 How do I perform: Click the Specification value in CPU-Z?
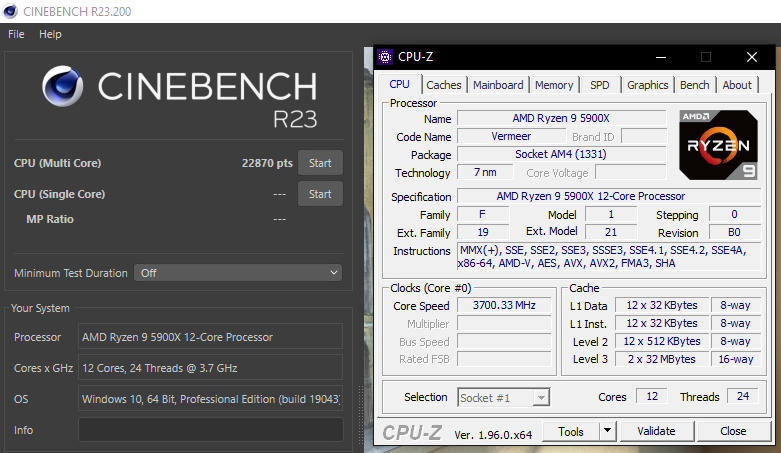(x=609, y=196)
